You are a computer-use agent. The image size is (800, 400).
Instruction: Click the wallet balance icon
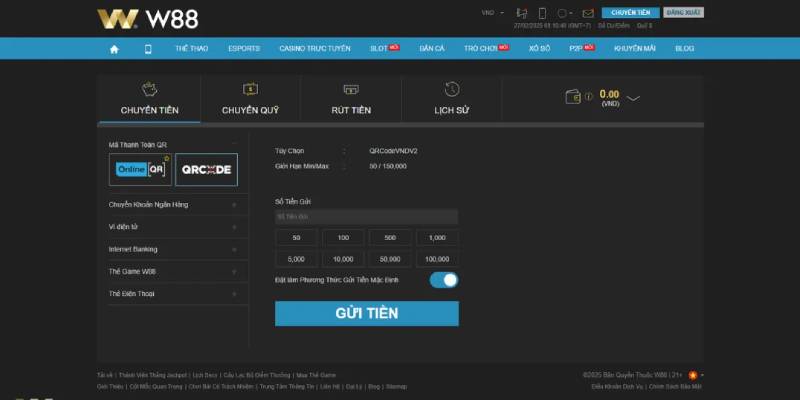[x=573, y=96]
